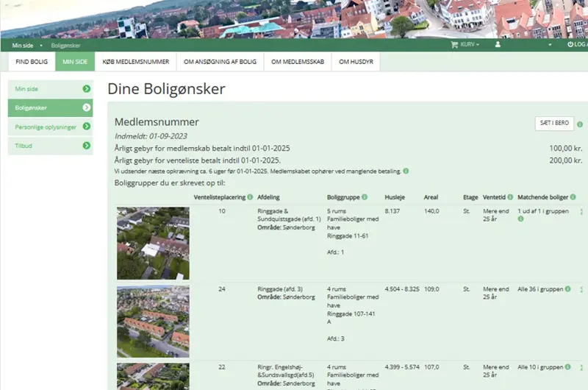Click the info icon beside Sæt i bero
This screenshot has height=390, width=588.
(x=580, y=124)
